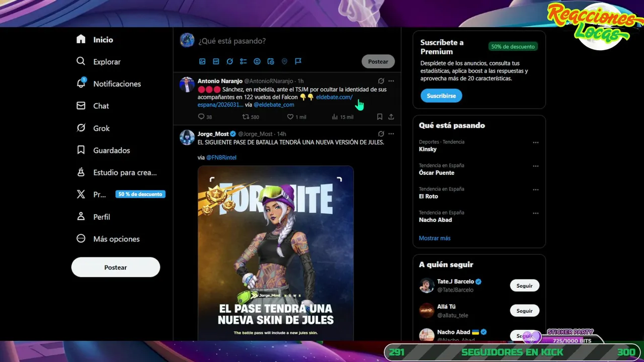Viewport: 644px width, 362px height.
Task: Open more options for Kinsky trend
Action: (535, 142)
